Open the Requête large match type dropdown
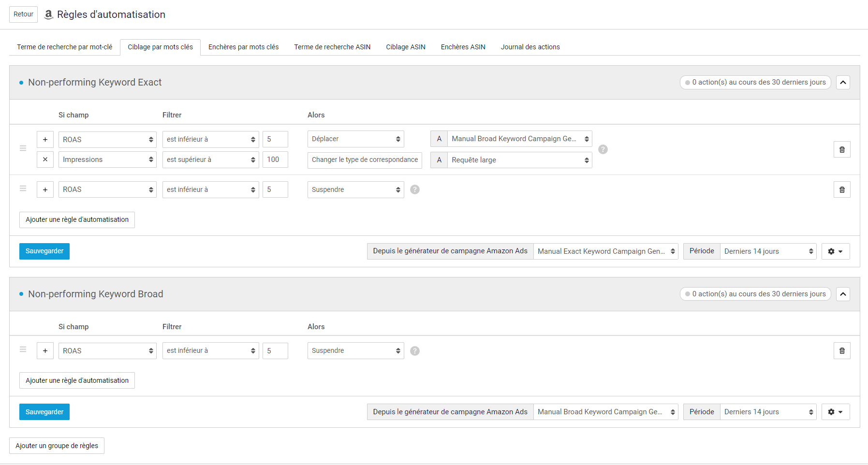The image size is (868, 465). coord(520,160)
